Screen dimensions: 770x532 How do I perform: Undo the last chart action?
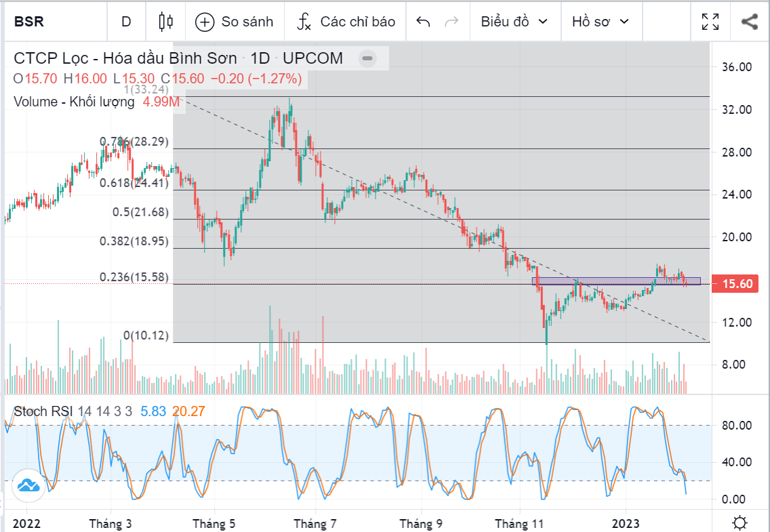coord(423,22)
